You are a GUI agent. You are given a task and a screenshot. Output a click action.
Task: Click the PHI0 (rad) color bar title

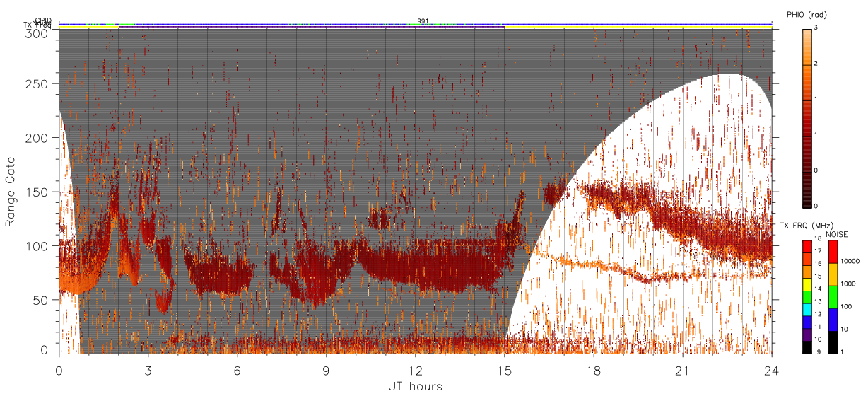point(807,14)
